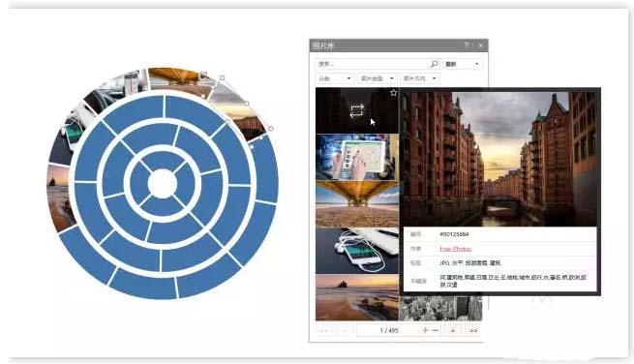Go to first page with double left arrow
The height and width of the screenshot is (364, 634).
point(324,330)
